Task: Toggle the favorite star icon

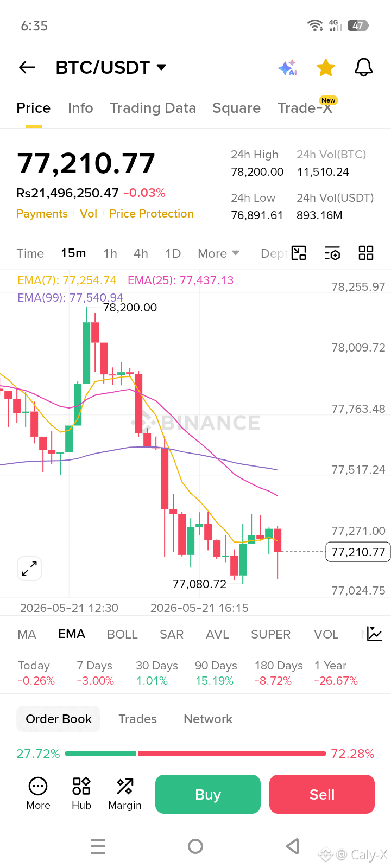Action: (x=326, y=68)
